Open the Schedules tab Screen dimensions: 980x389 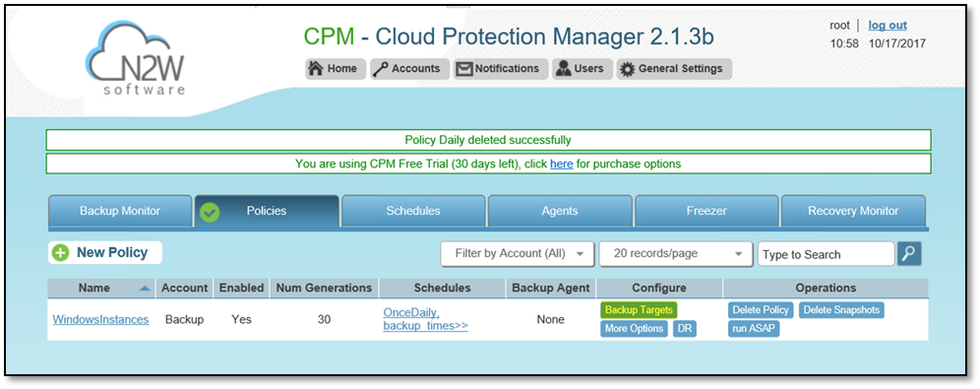coord(413,212)
